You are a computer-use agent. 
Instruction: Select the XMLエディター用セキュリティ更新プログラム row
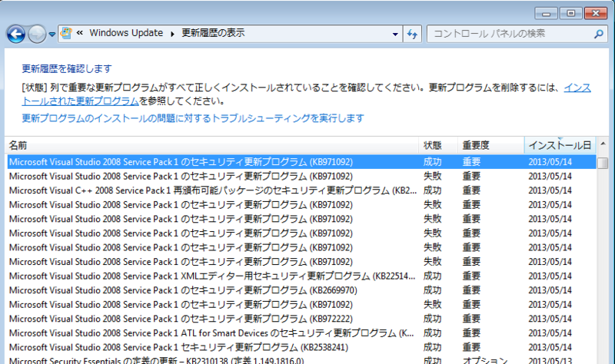[301, 276]
